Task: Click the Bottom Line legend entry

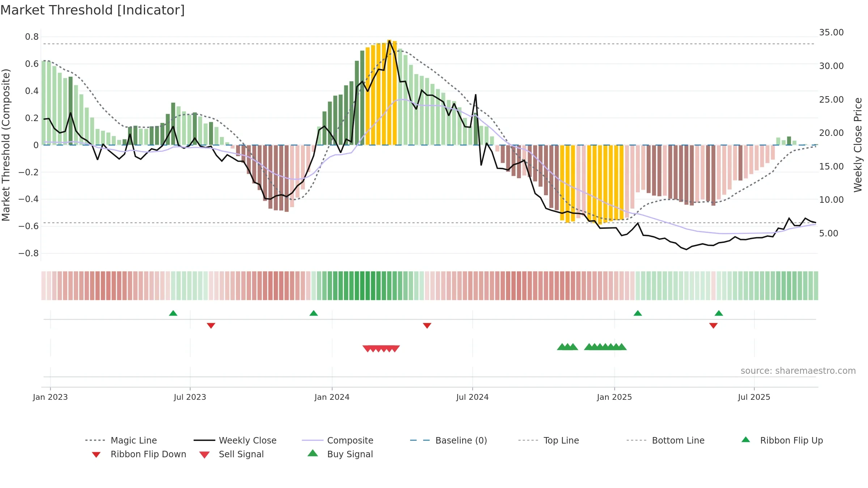Action: click(x=665, y=440)
